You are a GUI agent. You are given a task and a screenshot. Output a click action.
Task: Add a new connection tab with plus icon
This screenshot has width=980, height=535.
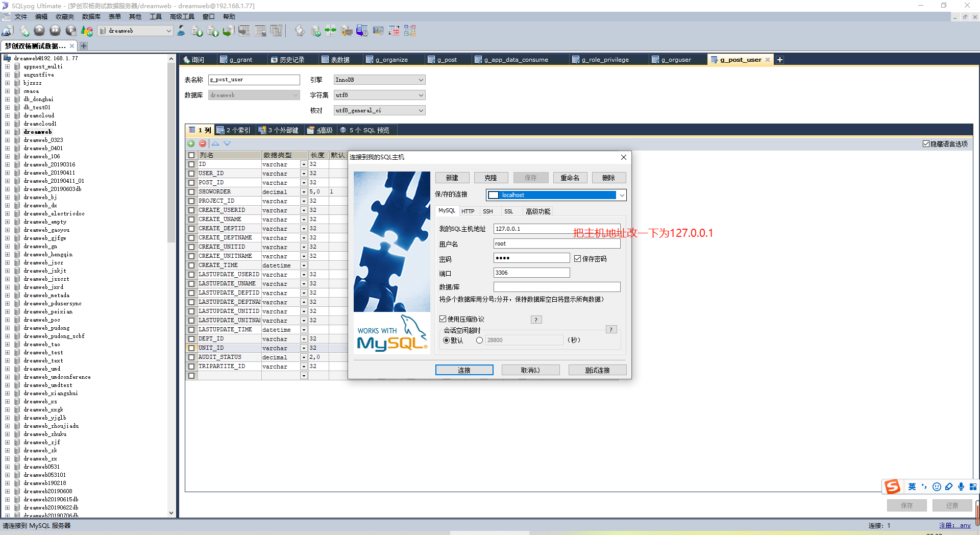click(x=84, y=46)
